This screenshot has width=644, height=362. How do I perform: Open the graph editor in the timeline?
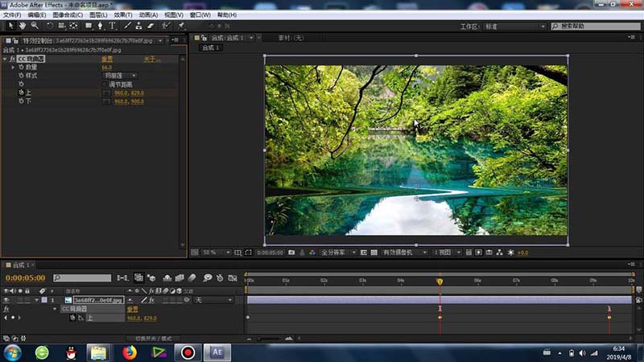pyautogui.click(x=233, y=278)
